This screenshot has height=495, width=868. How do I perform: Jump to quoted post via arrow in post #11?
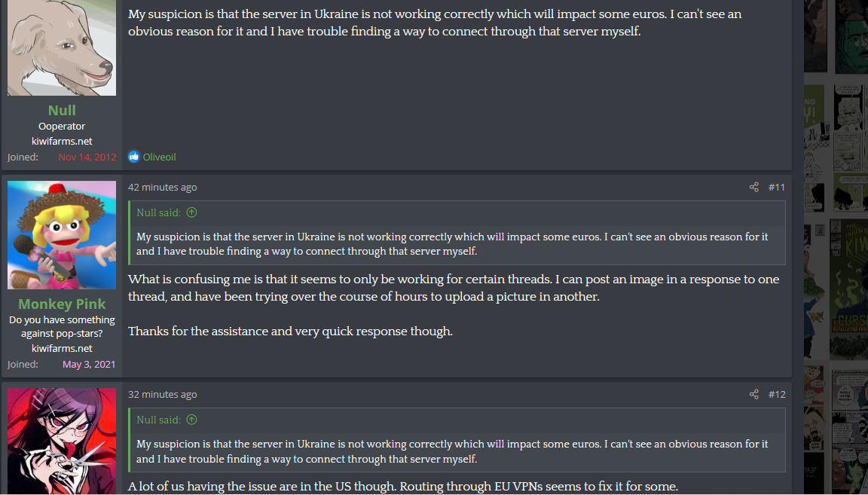pyautogui.click(x=191, y=212)
